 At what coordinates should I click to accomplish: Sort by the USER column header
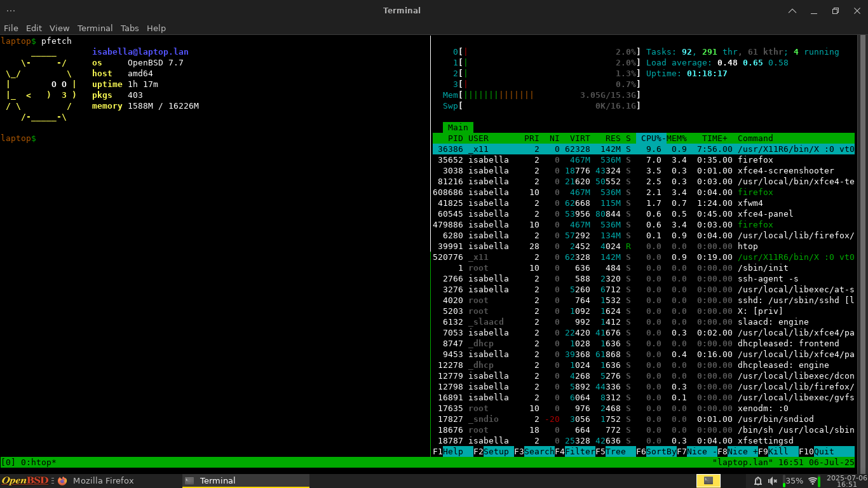coord(478,138)
